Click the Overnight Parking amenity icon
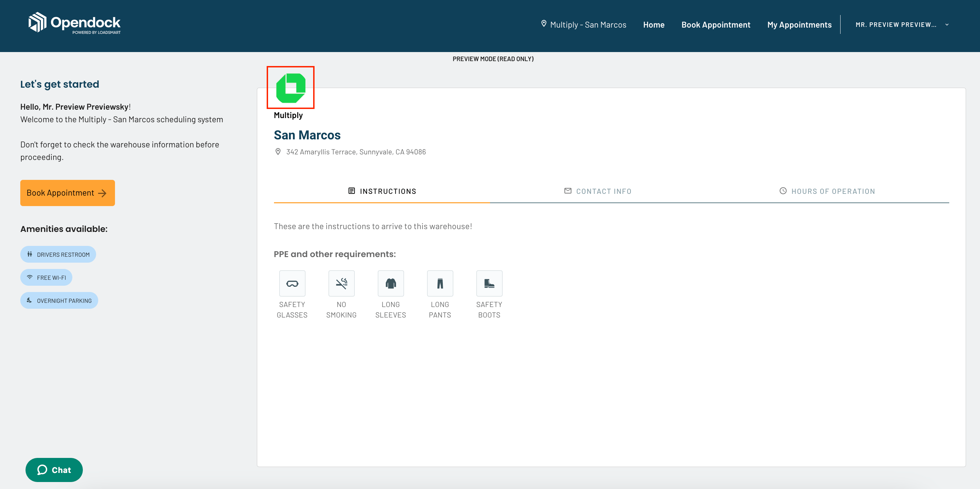Image resolution: width=980 pixels, height=489 pixels. click(29, 300)
